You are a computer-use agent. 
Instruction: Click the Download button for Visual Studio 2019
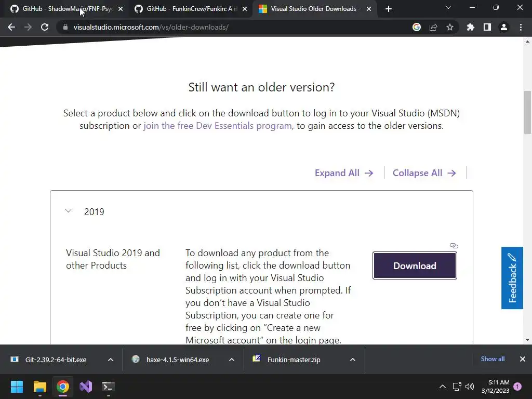point(415,265)
